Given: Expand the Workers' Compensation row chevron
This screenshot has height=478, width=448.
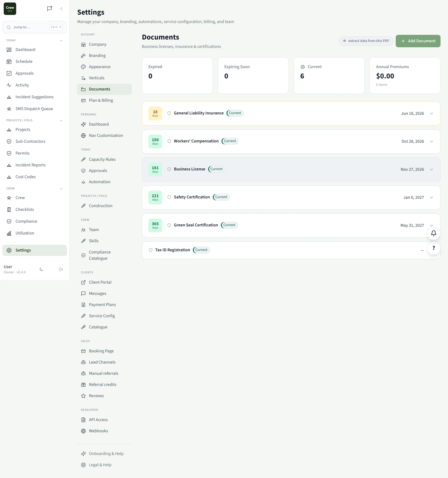Looking at the screenshot, I should (431, 141).
